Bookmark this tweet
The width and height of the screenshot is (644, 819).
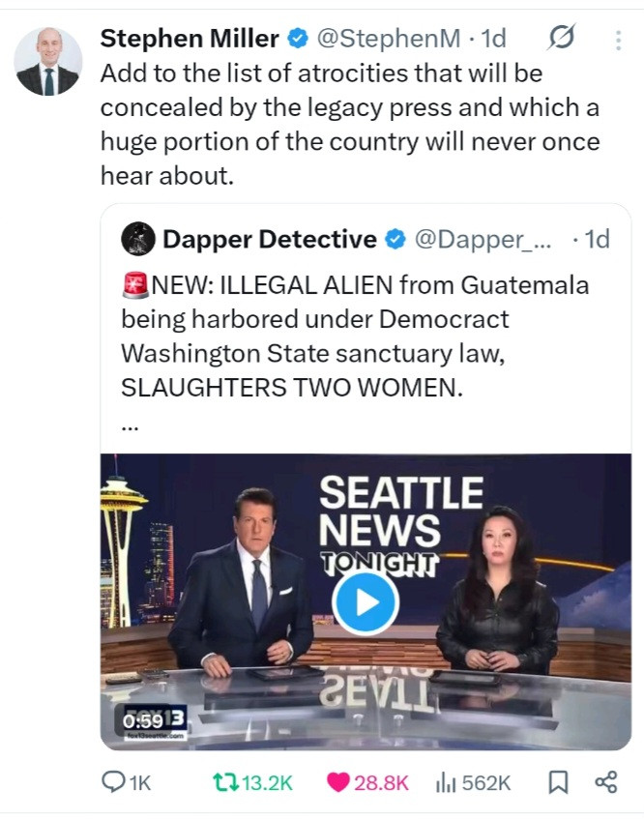[558, 782]
